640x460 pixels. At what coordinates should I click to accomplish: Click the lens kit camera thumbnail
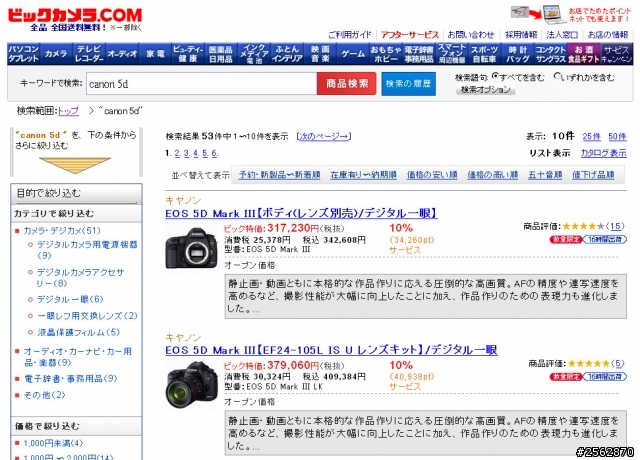191,384
